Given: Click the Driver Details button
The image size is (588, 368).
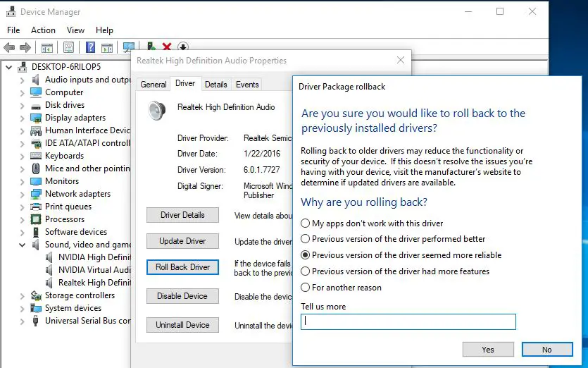Looking at the screenshot, I should tap(182, 215).
